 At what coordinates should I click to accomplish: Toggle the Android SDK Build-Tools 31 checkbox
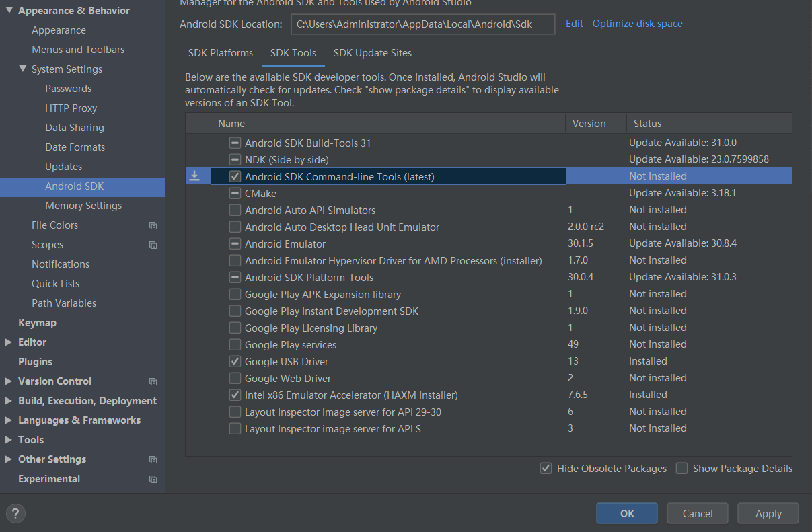(235, 143)
